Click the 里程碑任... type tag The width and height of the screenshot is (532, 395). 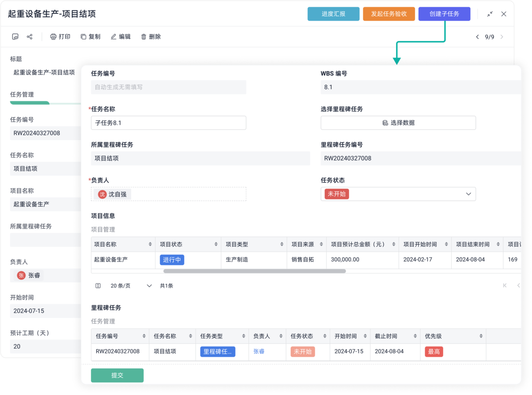coord(218,352)
